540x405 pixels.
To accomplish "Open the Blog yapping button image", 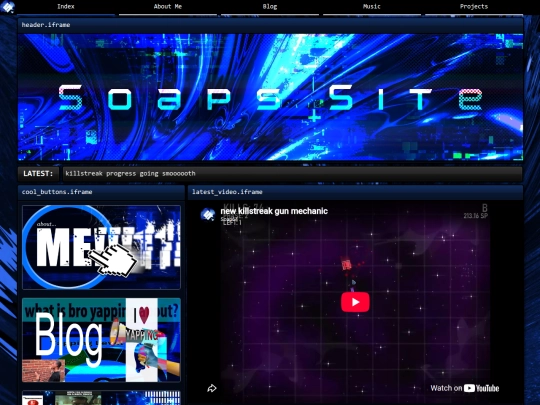I will pyautogui.click(x=101, y=340).
